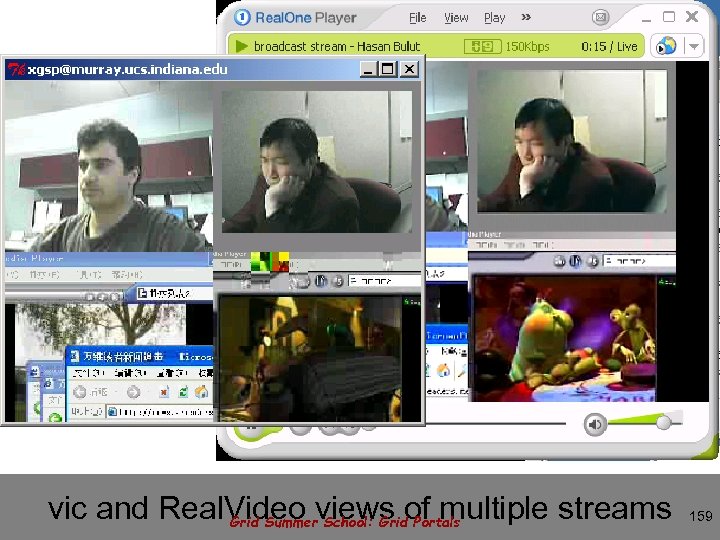Open the File menu in RealOne Player

417,18
